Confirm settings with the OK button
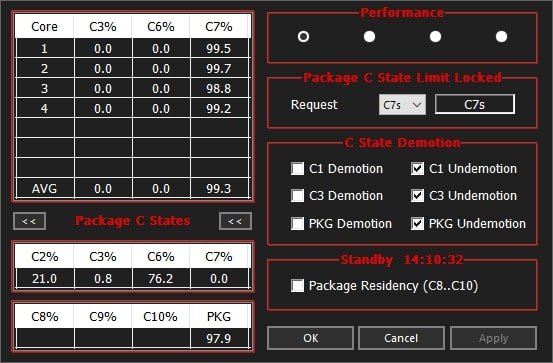 310,338
